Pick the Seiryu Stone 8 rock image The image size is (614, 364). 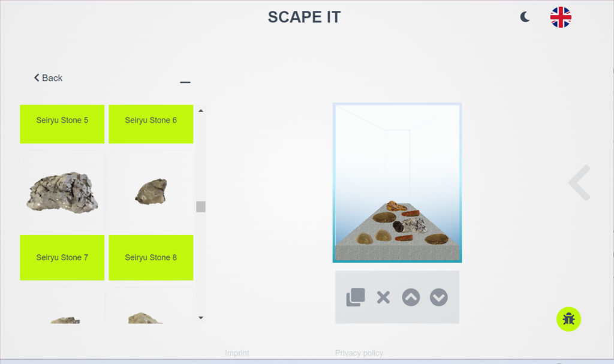click(x=151, y=192)
